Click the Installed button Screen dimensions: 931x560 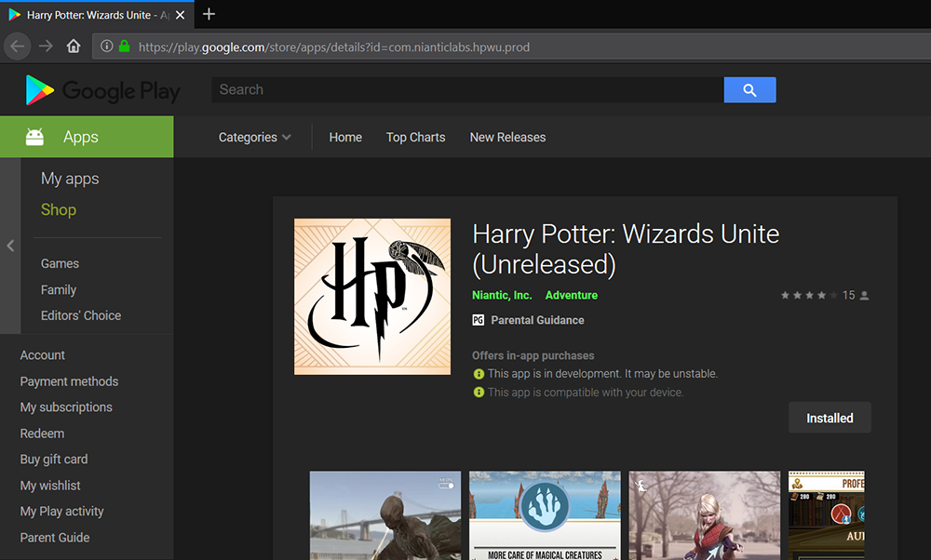[830, 418]
